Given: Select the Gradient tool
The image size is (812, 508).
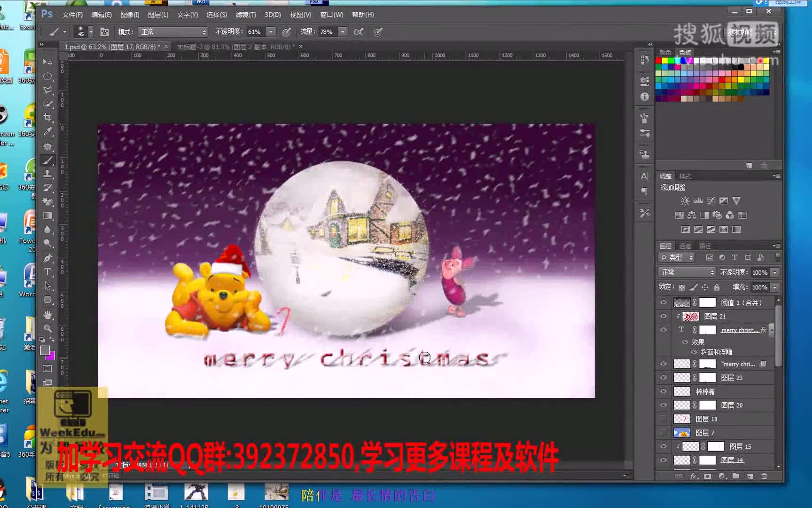Looking at the screenshot, I should click(x=47, y=216).
